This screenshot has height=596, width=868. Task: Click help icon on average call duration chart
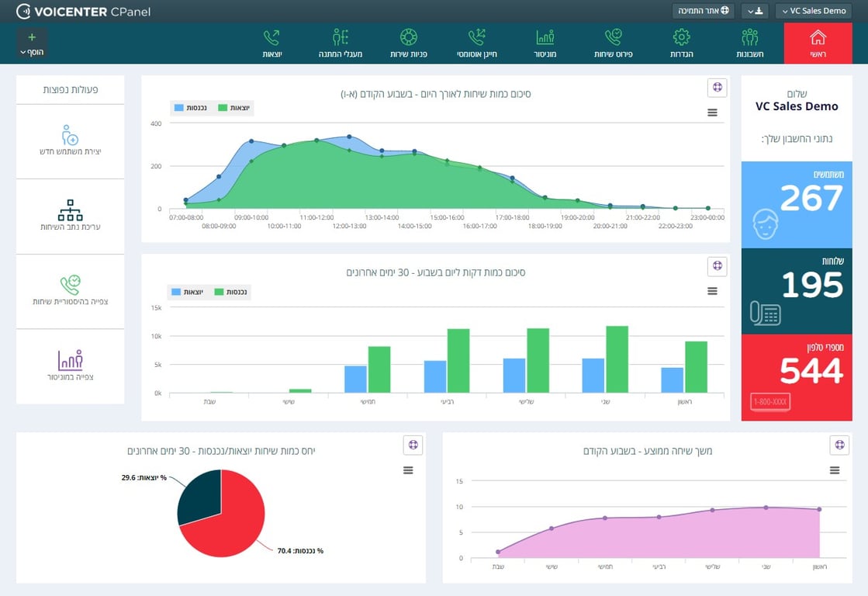(x=840, y=444)
